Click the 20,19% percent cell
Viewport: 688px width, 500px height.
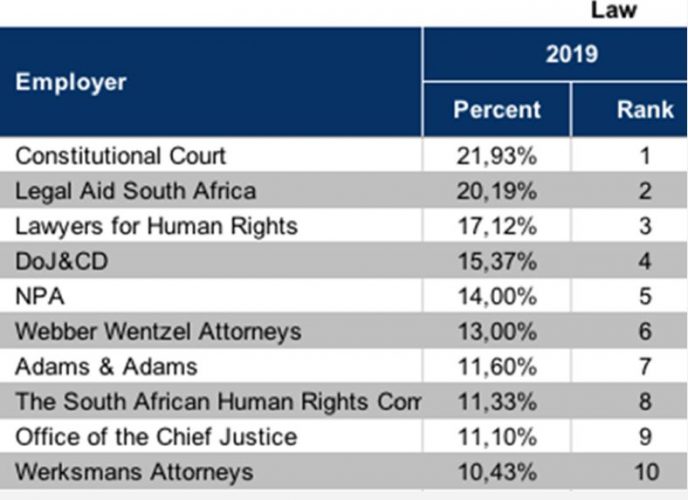click(x=496, y=191)
